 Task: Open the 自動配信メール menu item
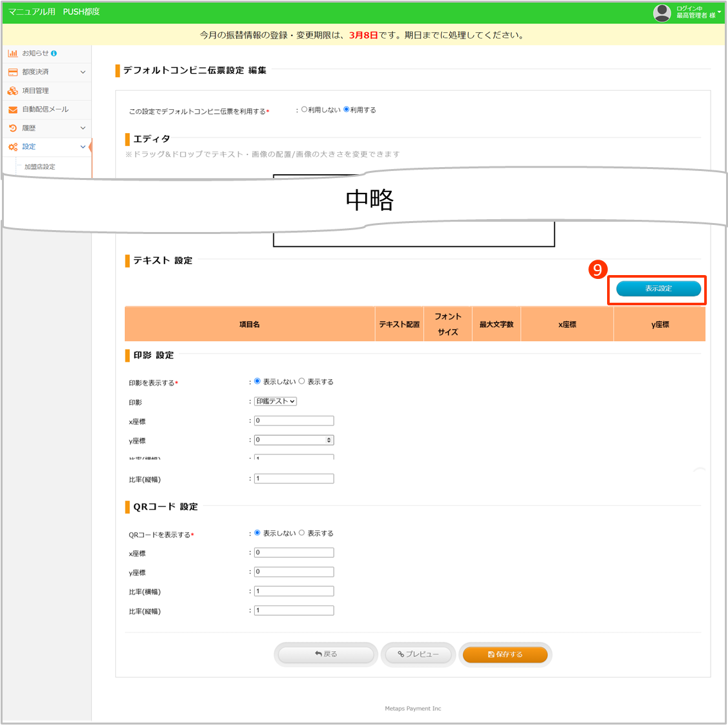(45, 109)
